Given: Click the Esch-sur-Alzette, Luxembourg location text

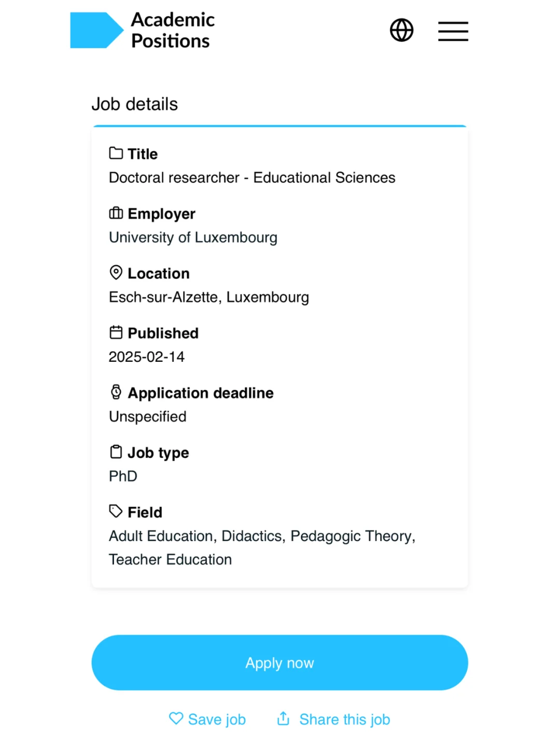Looking at the screenshot, I should pos(209,297).
